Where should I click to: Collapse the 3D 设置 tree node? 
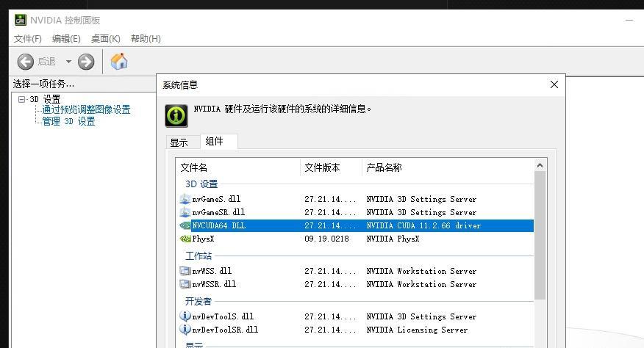click(x=21, y=99)
